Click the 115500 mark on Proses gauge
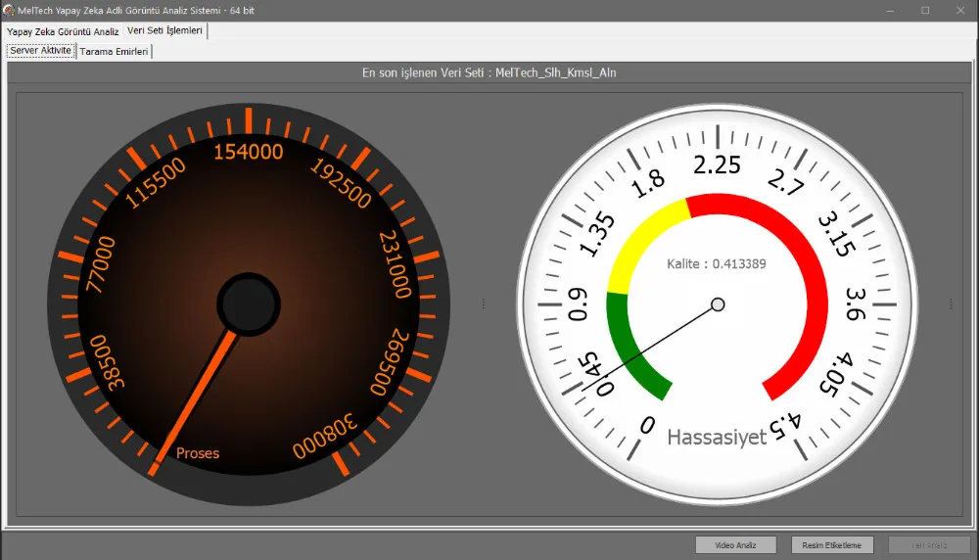Screen dimensions: 979x560 pyautogui.click(x=156, y=183)
